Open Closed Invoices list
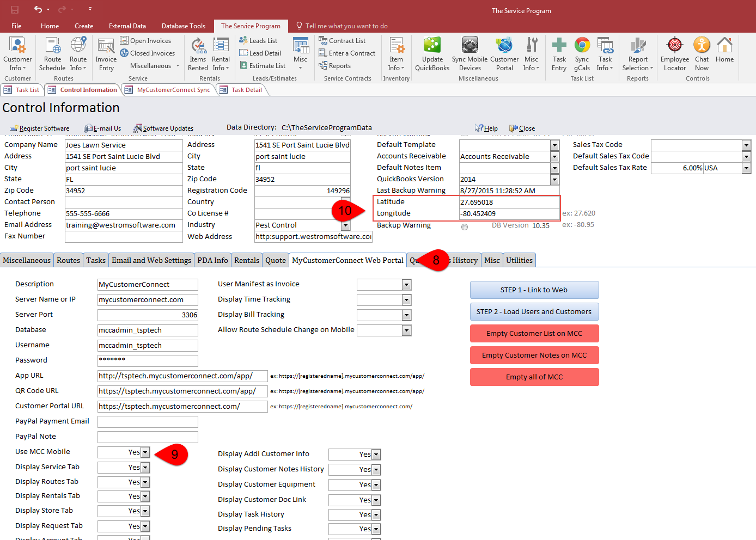756x540 pixels. click(x=147, y=53)
